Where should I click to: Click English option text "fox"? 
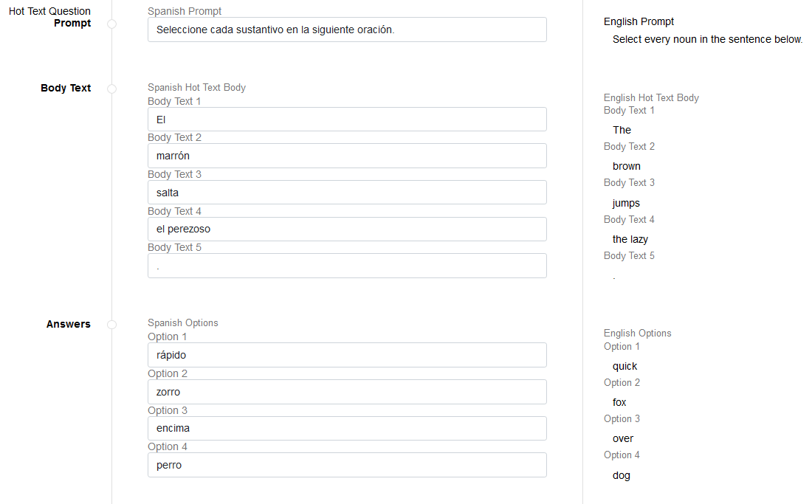coord(619,402)
